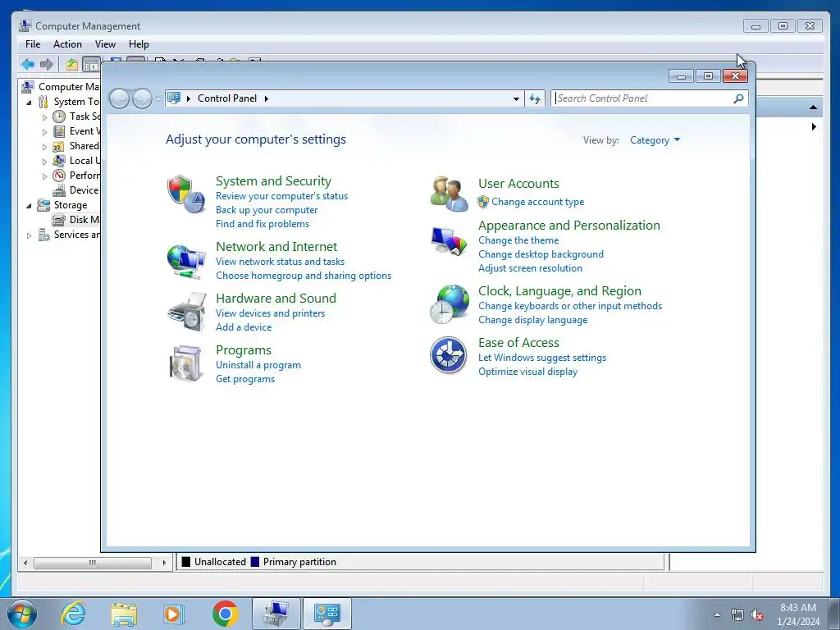The height and width of the screenshot is (630, 840).
Task: Click the Add a device link
Action: tap(244, 327)
